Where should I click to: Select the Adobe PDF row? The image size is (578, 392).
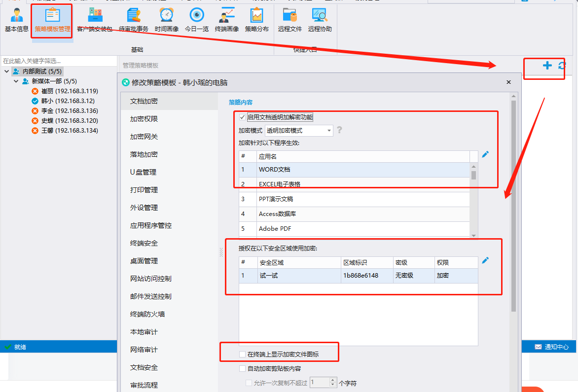click(354, 228)
